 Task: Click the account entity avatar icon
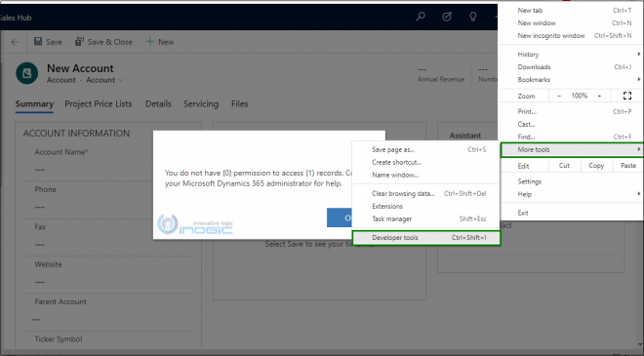[x=27, y=73]
